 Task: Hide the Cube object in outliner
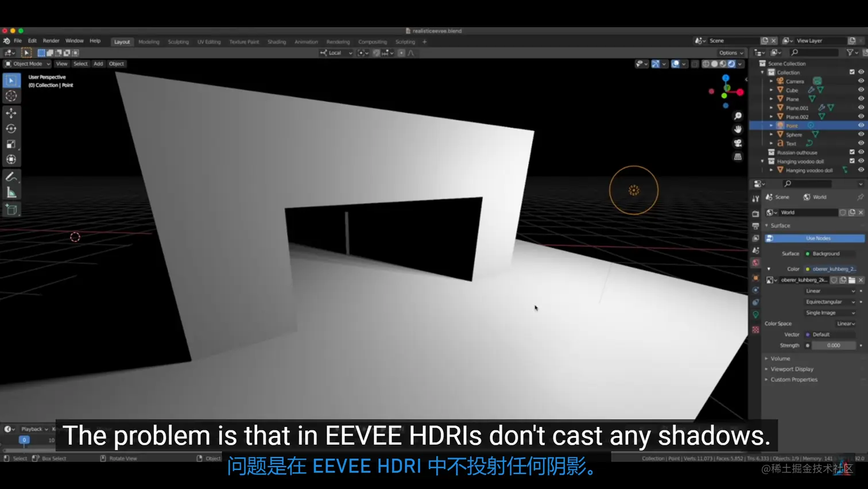861,90
